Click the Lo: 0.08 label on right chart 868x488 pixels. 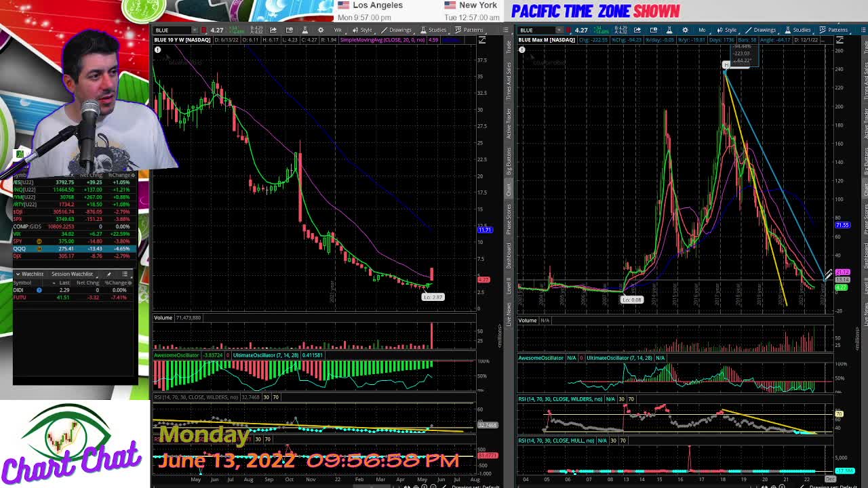click(x=631, y=300)
